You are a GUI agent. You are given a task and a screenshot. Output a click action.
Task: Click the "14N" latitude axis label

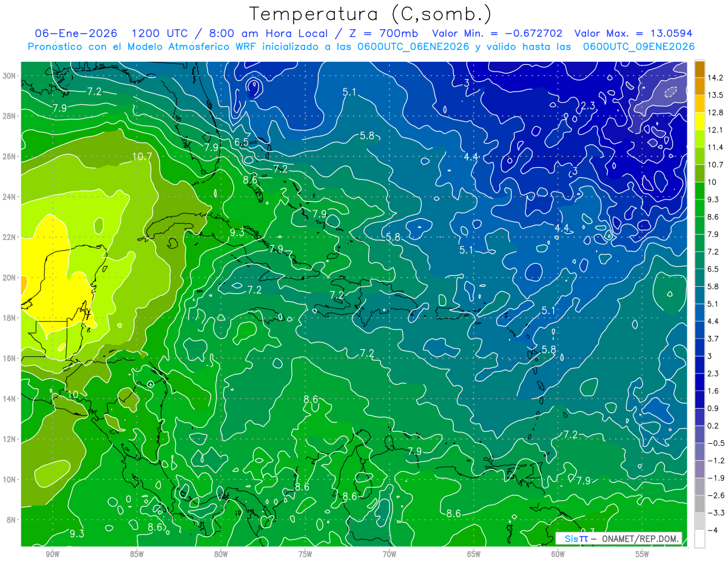pos(9,398)
